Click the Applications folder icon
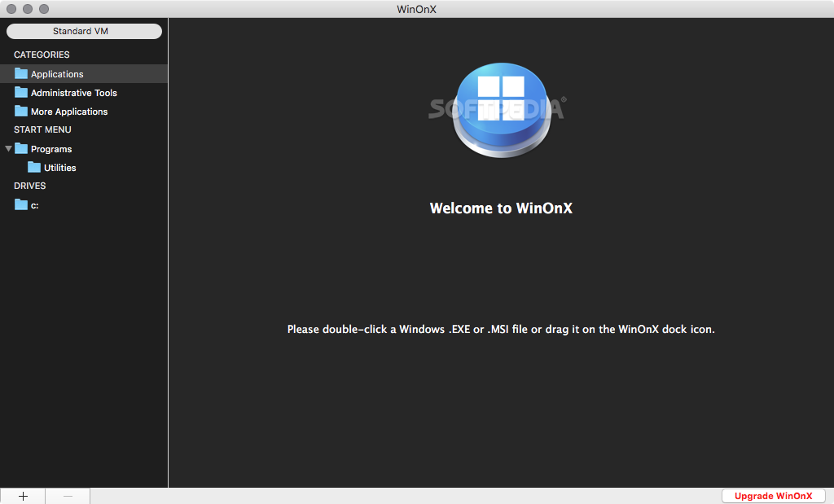Image resolution: width=834 pixels, height=504 pixels. coord(20,73)
